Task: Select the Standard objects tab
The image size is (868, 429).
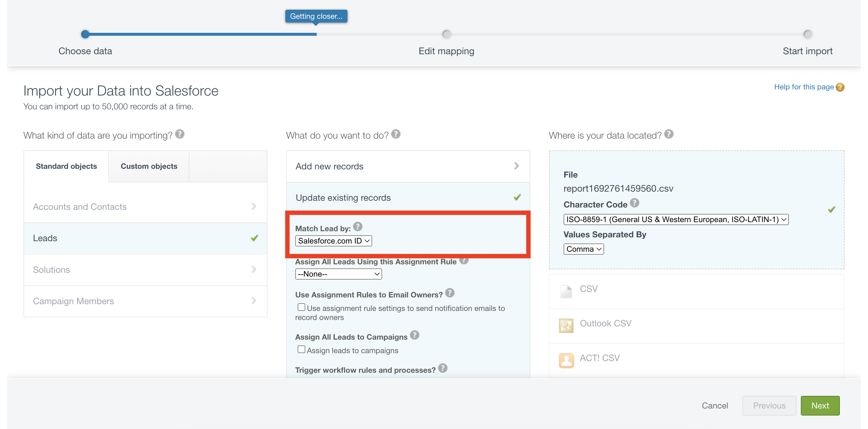Action: click(x=66, y=166)
